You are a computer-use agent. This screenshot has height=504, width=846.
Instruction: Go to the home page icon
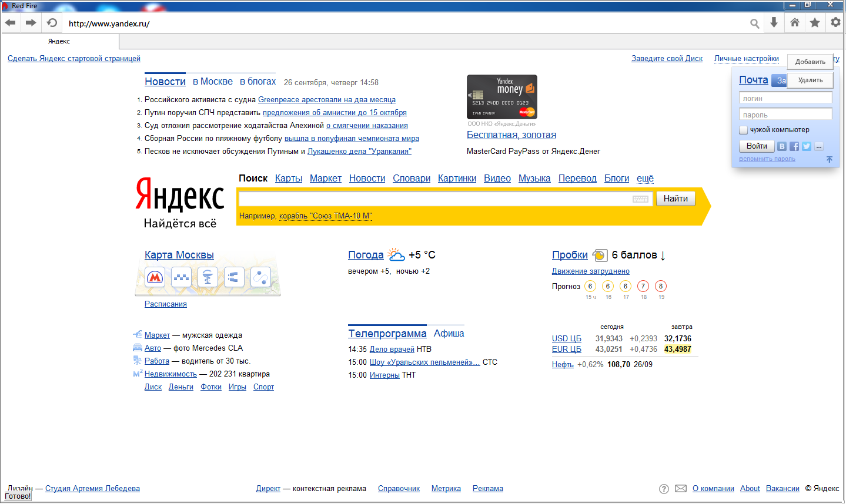[794, 23]
